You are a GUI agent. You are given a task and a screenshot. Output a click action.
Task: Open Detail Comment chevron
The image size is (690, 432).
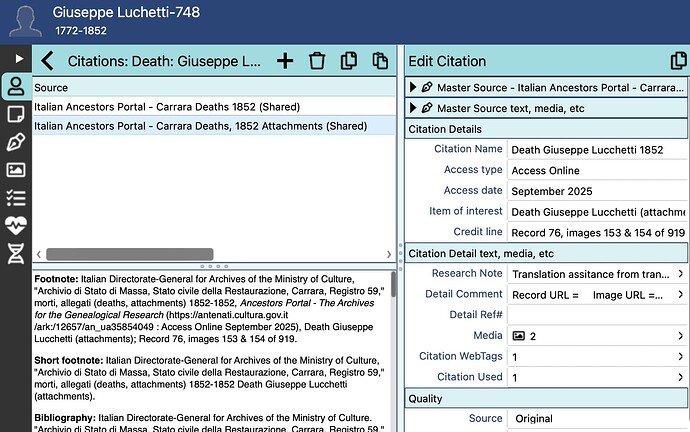pos(680,294)
